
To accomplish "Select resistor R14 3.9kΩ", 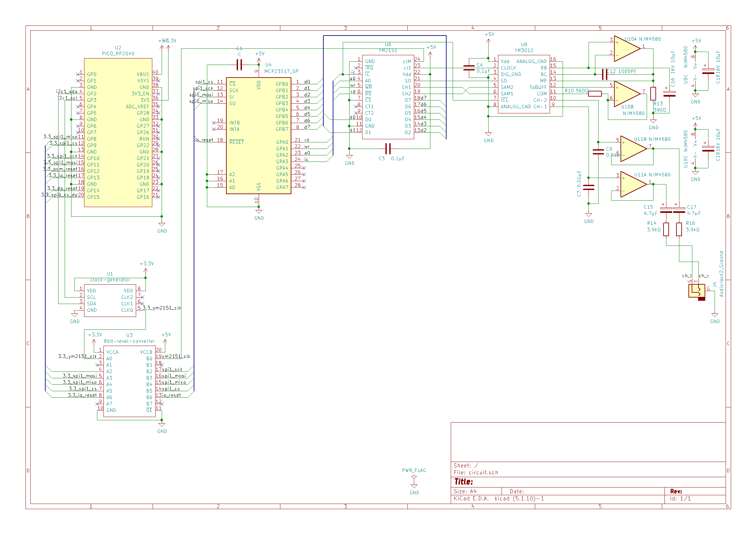I will click(x=666, y=229).
